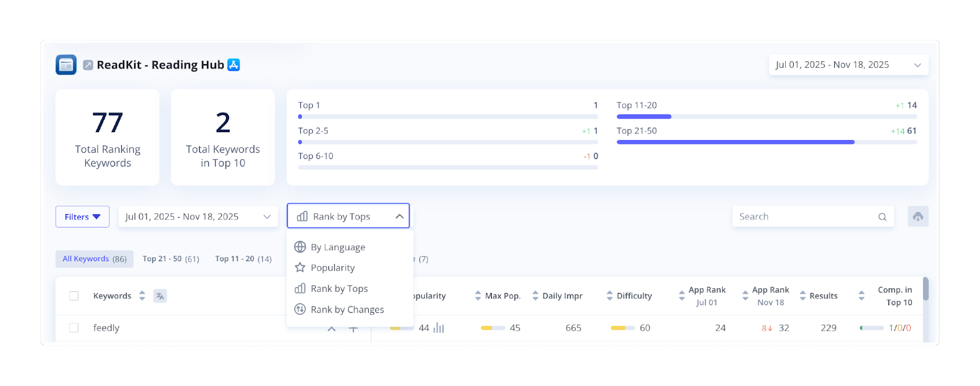Click the ReadKit app icon
Viewport: 980px width, 386px height.
[x=66, y=65]
